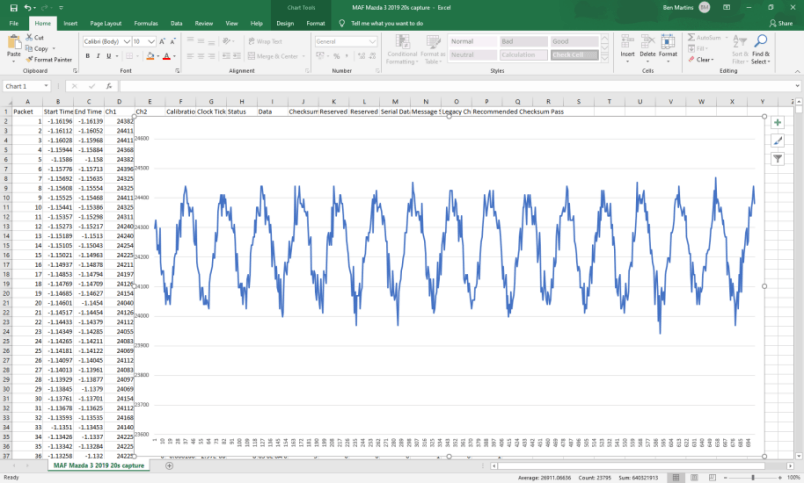Click into the formula bar field

456,86
